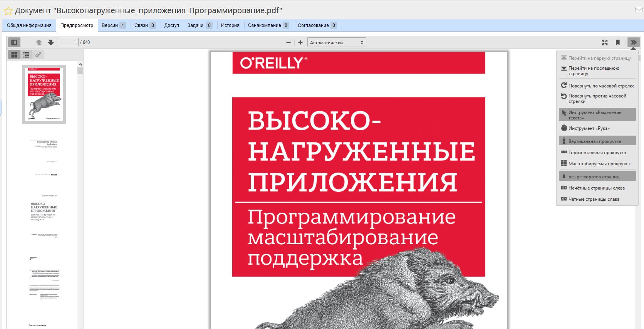Viewport: 644px width, 329px height.
Task: Choose "Перейти на первую страницу"
Action: 597,58
